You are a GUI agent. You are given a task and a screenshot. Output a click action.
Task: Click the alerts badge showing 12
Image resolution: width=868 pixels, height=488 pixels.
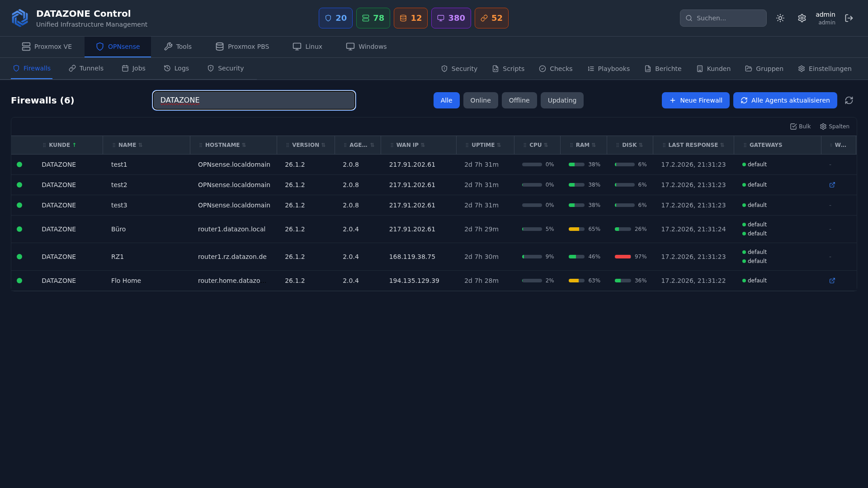click(x=410, y=18)
